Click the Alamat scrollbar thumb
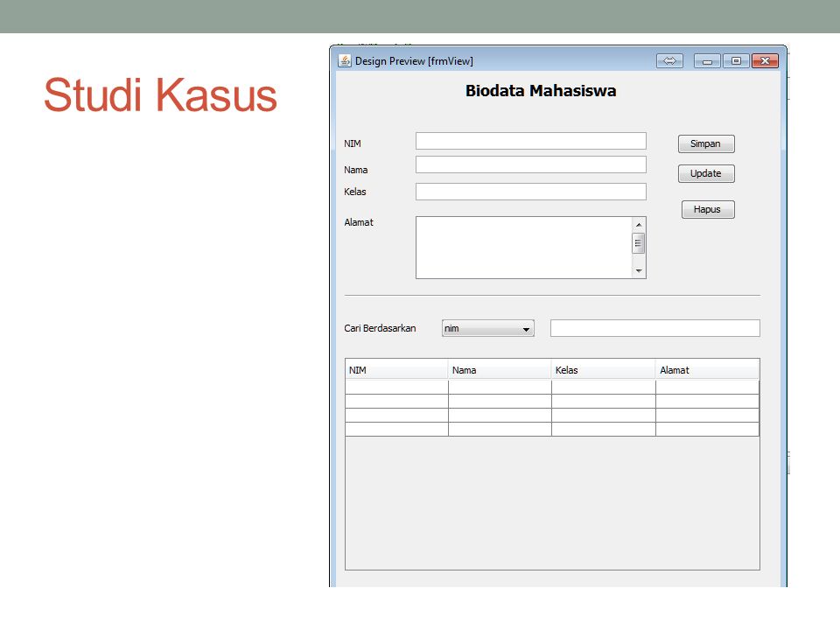840x630 pixels. point(638,242)
